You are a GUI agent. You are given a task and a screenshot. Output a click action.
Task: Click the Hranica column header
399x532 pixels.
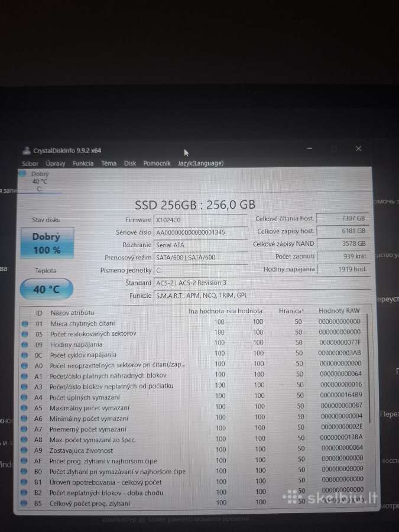290,311
